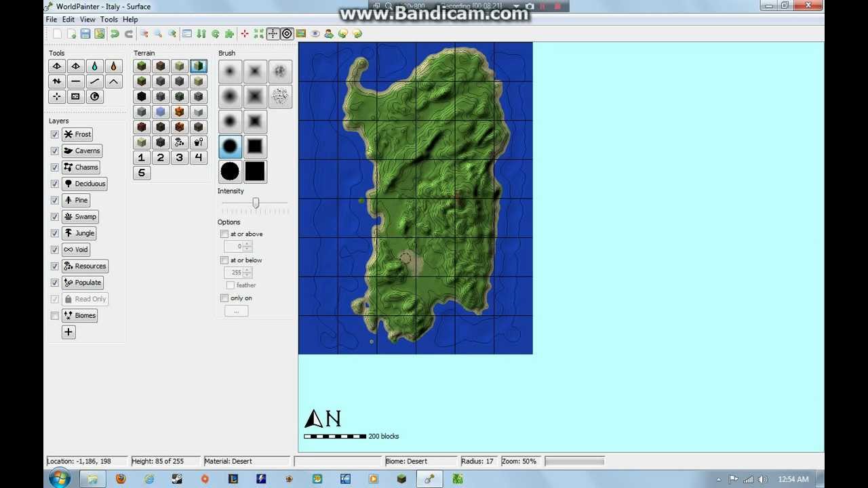Check the Biomes layer checkbox

55,315
